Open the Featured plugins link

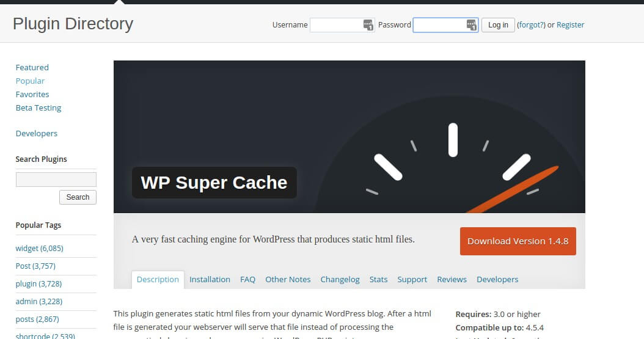pyautogui.click(x=32, y=67)
